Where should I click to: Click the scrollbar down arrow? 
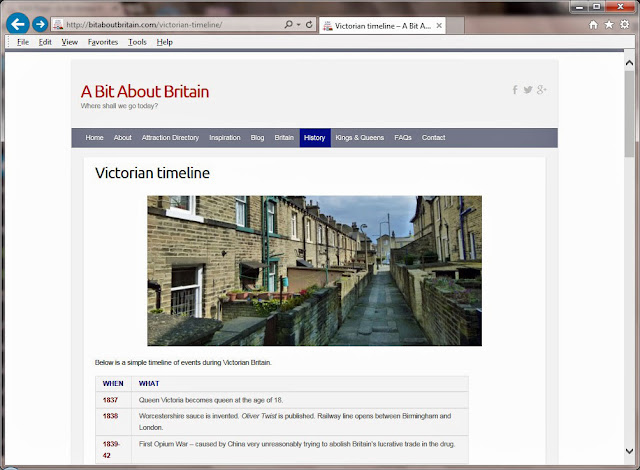629,451
